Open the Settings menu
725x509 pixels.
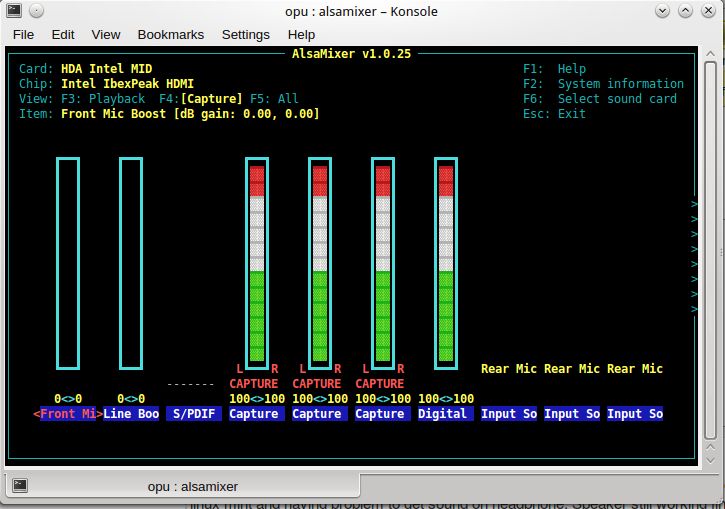pos(246,35)
